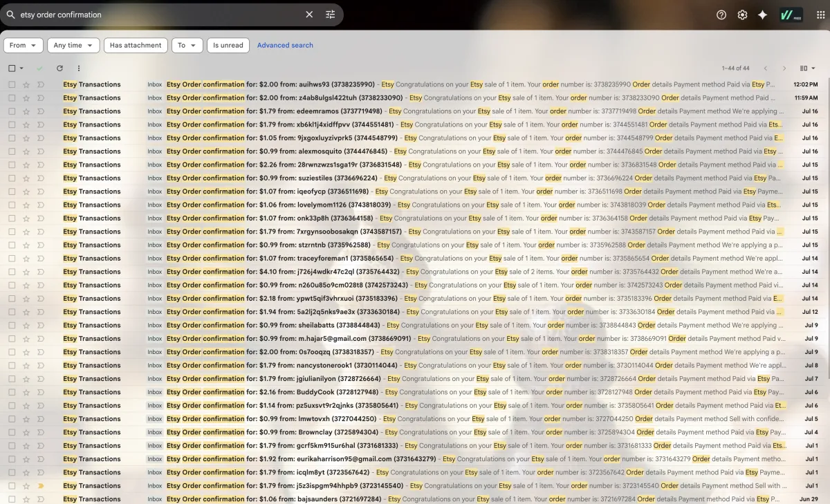The image size is (830, 504).
Task: Open the order email from 7xrgynsoobosakqn
Action: [415, 232]
